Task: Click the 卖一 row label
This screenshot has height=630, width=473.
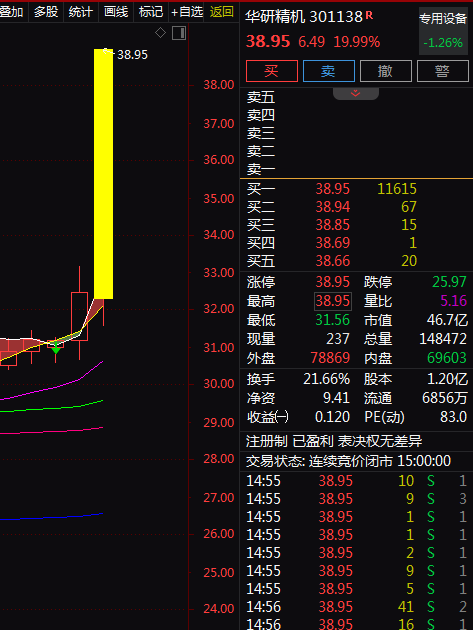Action: pos(261,169)
